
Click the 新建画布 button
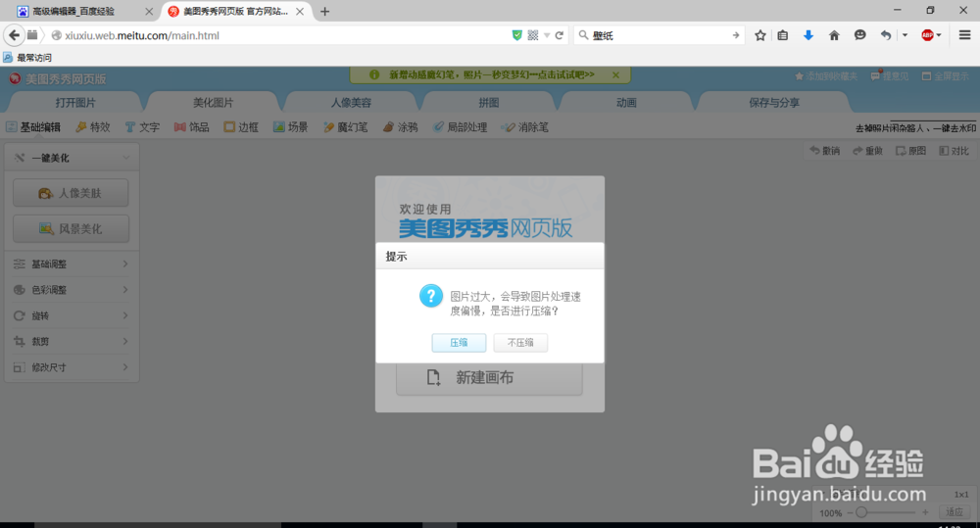point(489,377)
